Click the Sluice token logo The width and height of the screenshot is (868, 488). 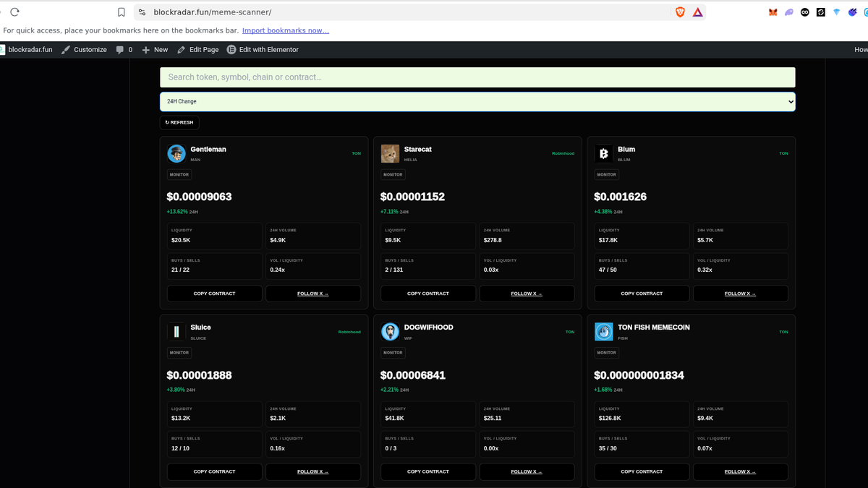click(x=176, y=332)
